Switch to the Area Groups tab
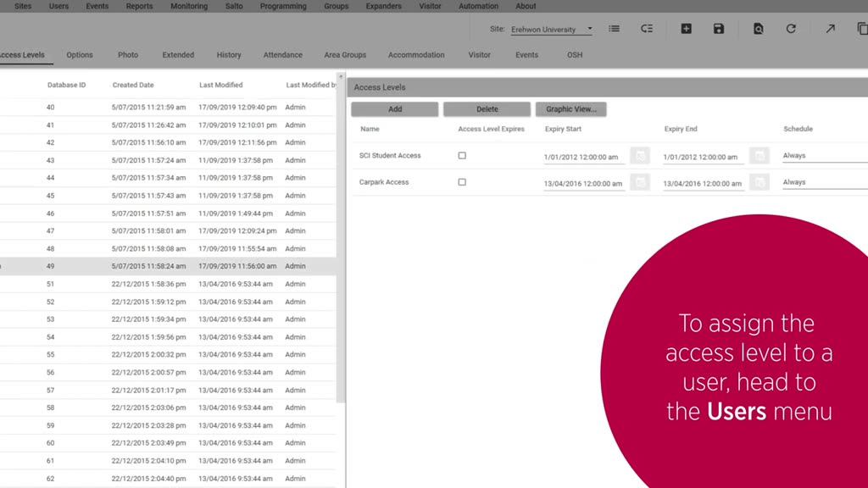Screen dimensions: 868x488 point(345,55)
